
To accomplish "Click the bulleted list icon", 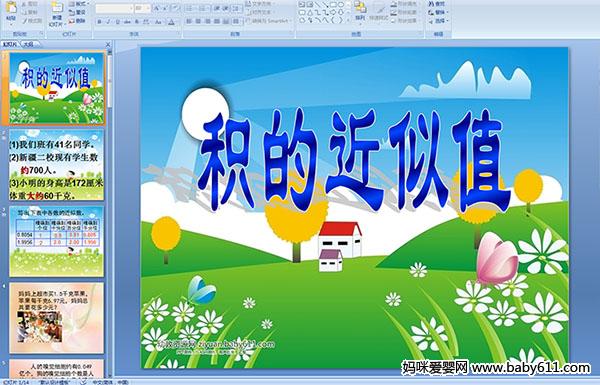I will click(190, 8).
